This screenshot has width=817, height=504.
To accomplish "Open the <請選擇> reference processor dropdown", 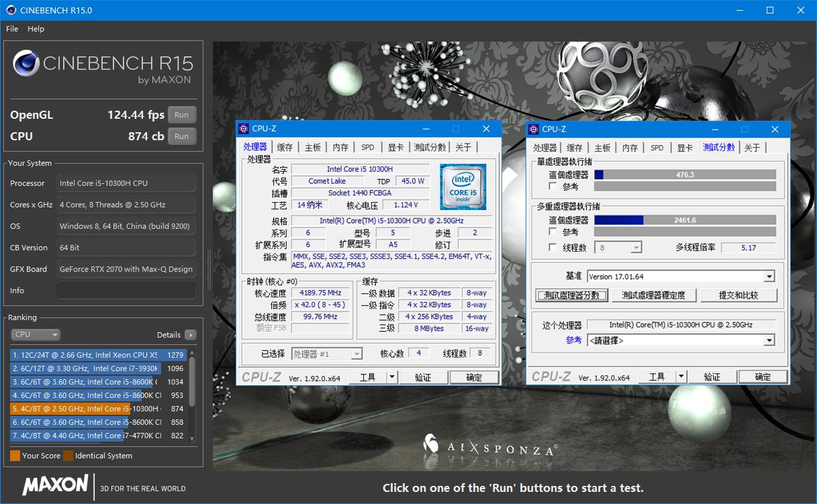I will [x=771, y=340].
